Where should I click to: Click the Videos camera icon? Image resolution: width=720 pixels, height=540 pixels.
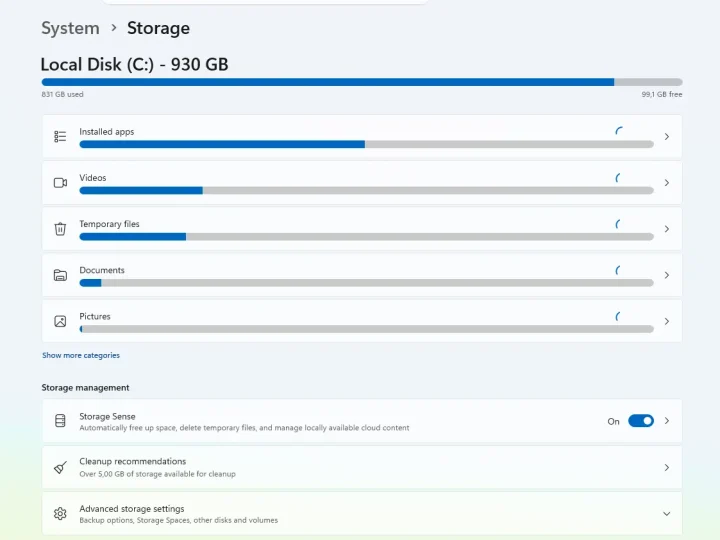point(60,183)
